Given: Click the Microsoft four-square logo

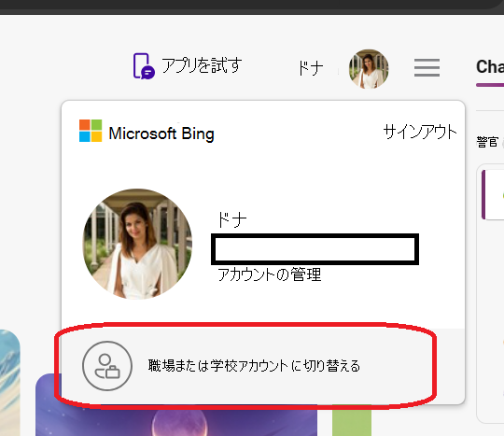Looking at the screenshot, I should tap(91, 131).
